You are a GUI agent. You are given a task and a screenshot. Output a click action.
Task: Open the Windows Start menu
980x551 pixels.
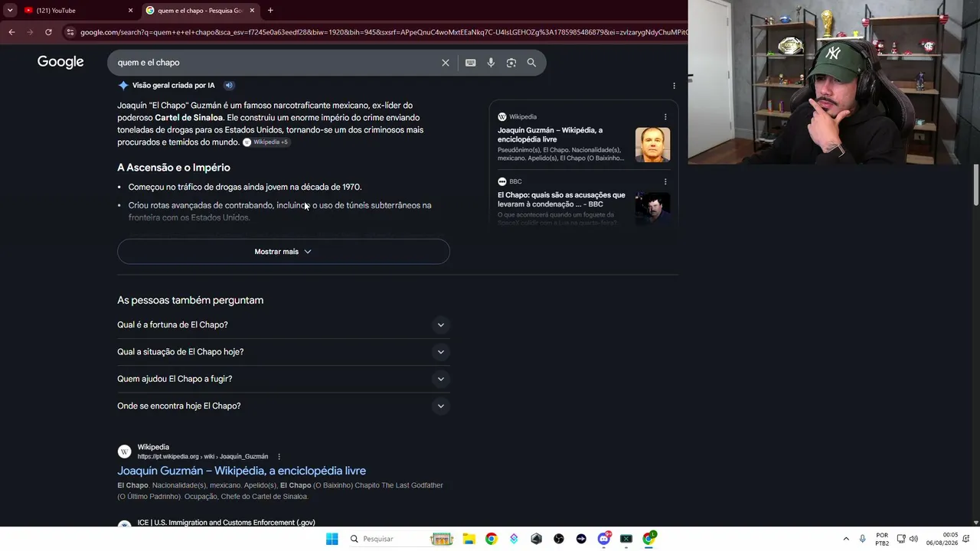(x=332, y=539)
